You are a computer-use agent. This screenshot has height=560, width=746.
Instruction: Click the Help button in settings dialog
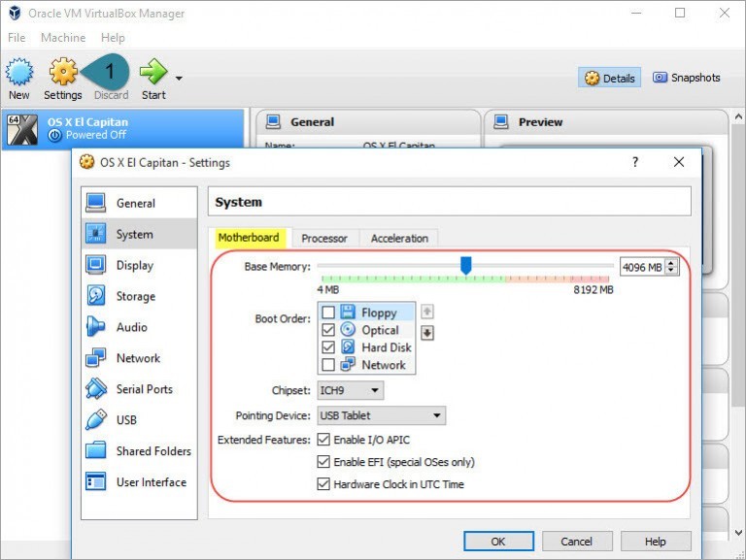tap(655, 541)
